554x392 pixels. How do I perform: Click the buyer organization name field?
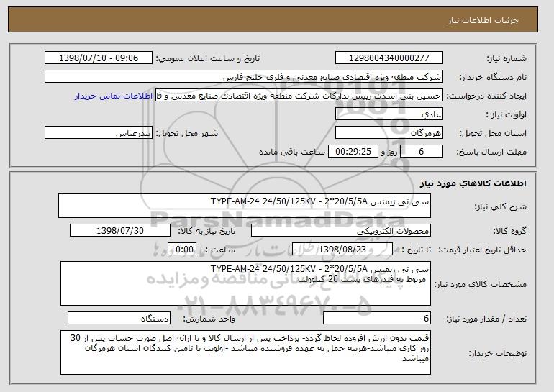click(244, 77)
